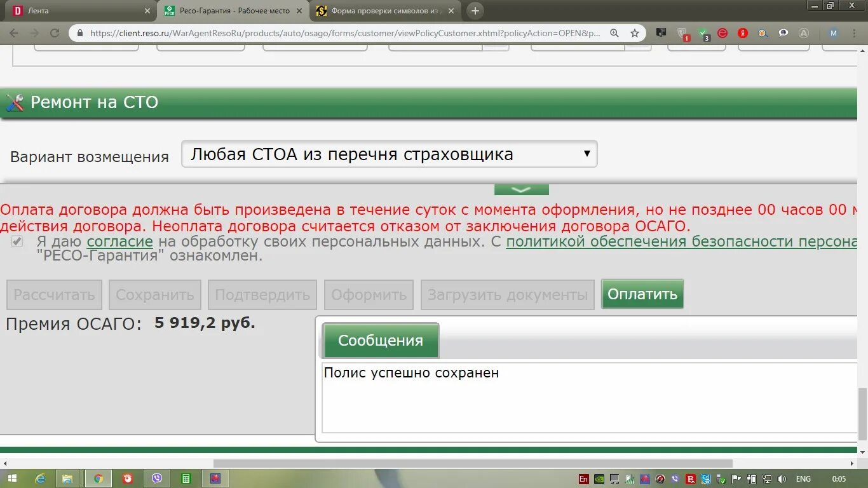Click the premium value '5 919,2 руб.'
Image resolution: width=868 pixels, height=488 pixels.
[x=205, y=323]
